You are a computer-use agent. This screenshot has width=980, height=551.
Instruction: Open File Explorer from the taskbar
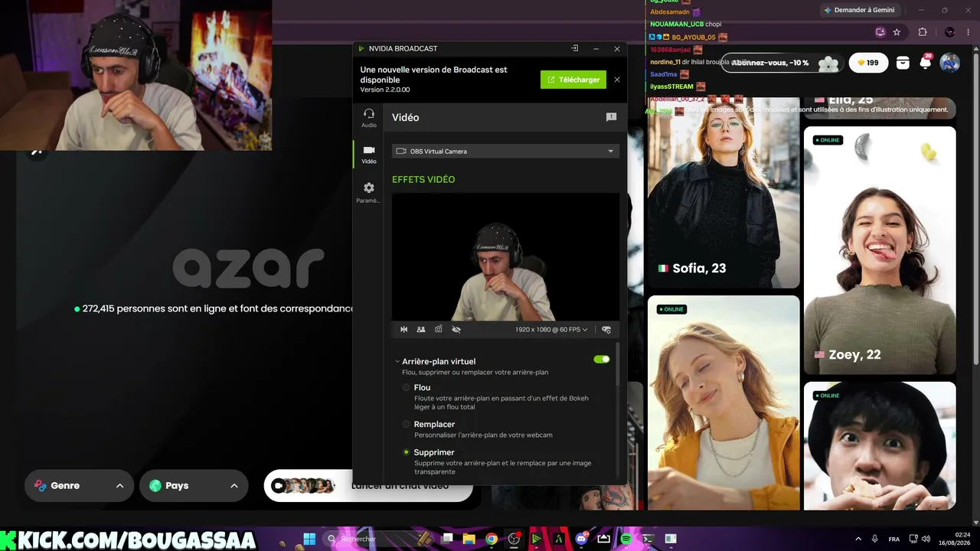coord(469,539)
